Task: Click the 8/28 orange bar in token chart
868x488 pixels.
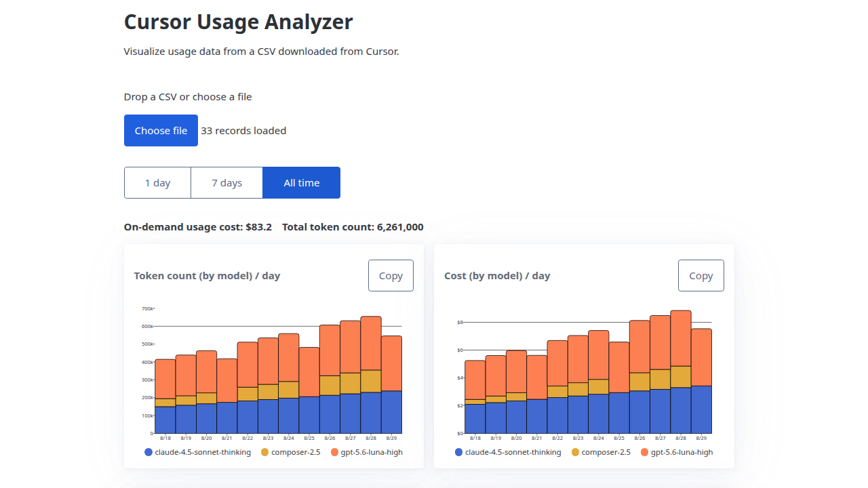Action: (371, 343)
